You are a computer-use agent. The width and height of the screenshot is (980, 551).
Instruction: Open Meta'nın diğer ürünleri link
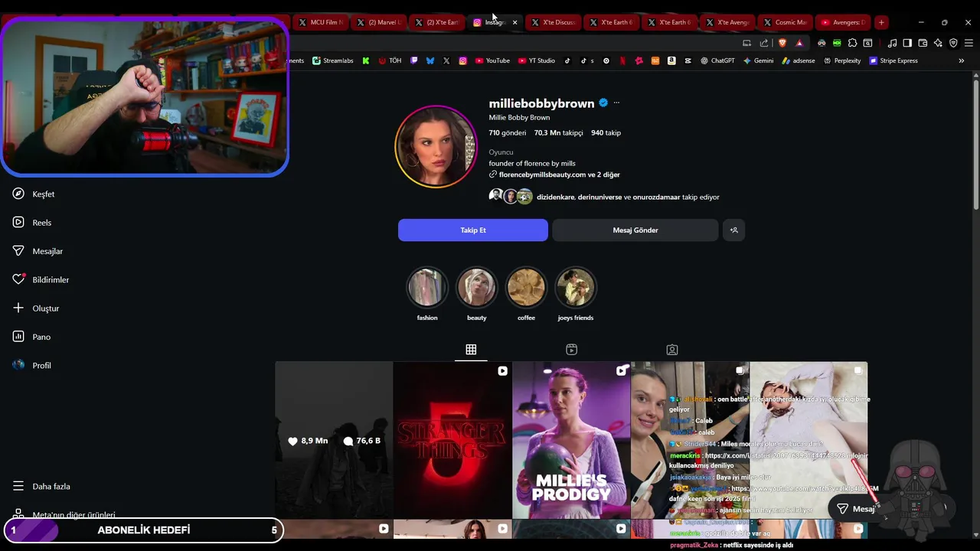point(64,515)
